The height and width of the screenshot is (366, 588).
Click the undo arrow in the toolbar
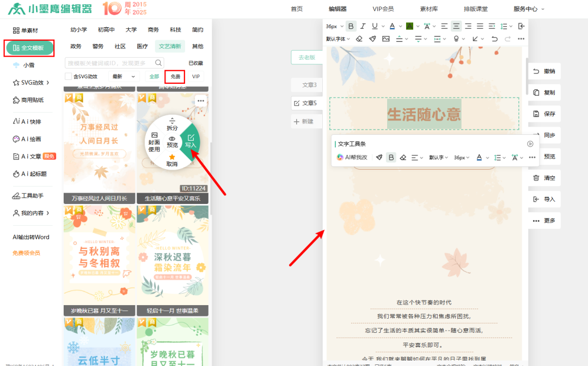click(494, 39)
